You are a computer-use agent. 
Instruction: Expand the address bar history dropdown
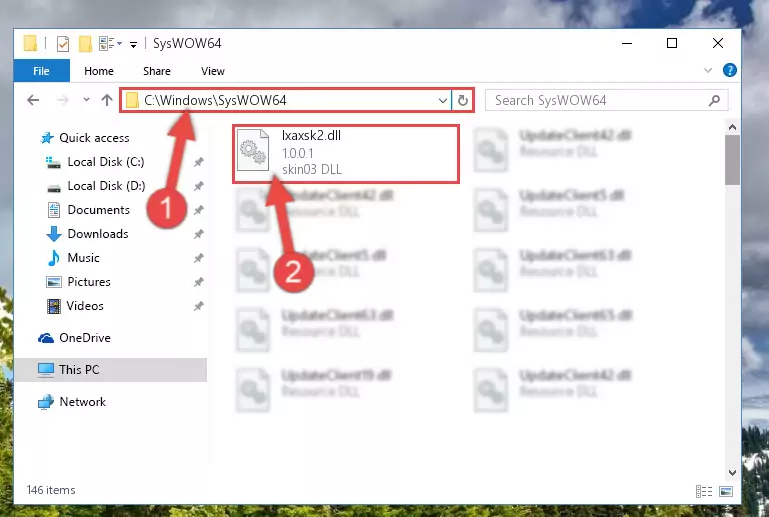[x=442, y=101]
